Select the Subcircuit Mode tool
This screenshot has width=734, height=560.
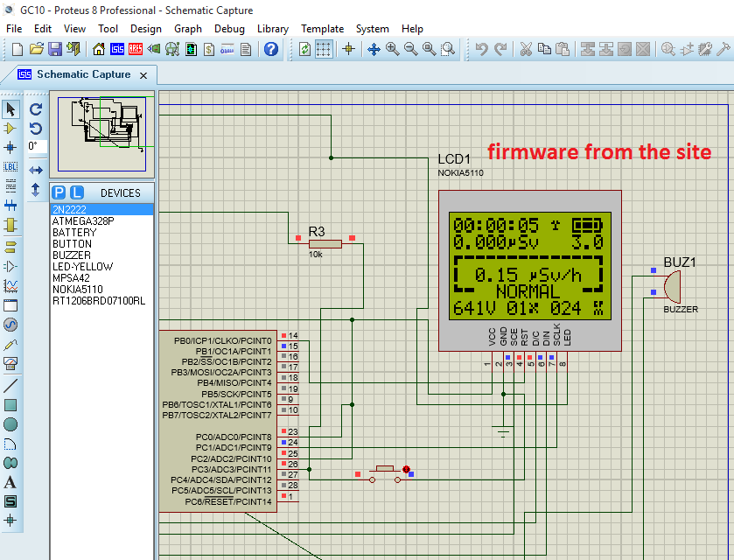[x=10, y=225]
